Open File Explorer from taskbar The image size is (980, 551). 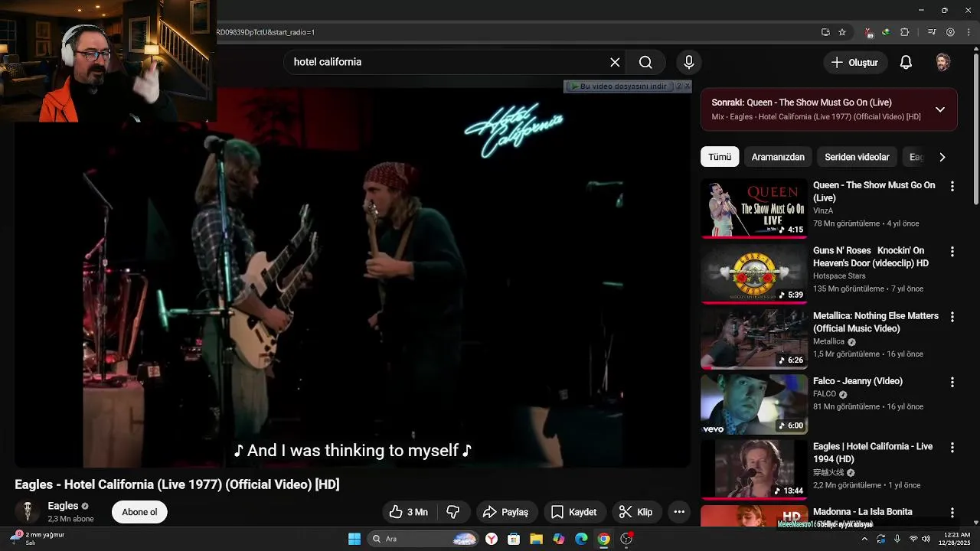point(536,539)
